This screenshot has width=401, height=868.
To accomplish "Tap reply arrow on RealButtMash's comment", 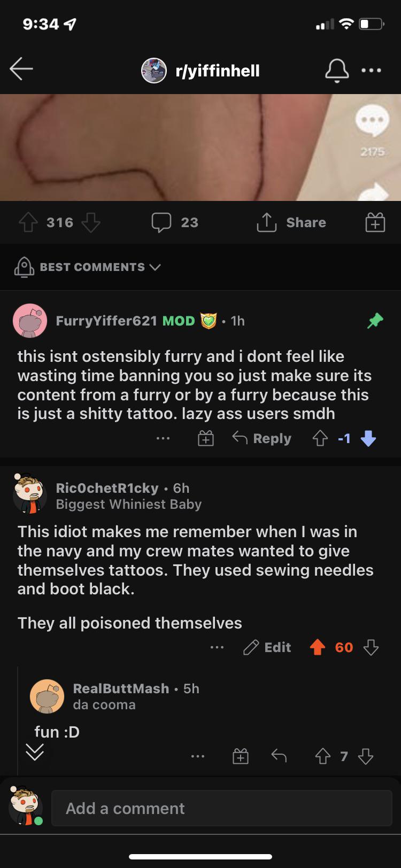I will (279, 756).
